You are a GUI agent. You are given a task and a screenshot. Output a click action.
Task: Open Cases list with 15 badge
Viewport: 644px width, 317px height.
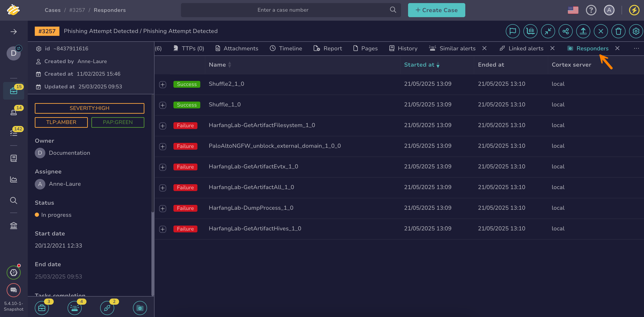[13, 91]
